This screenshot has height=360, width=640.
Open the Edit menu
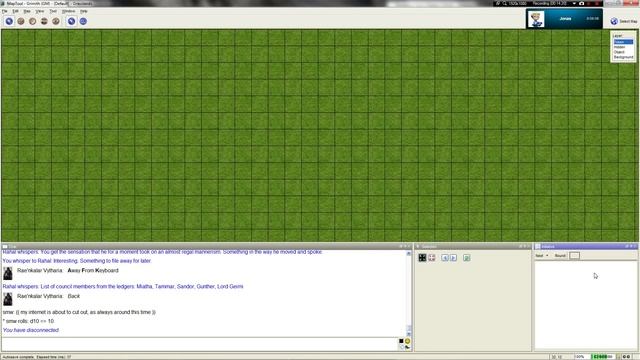click(x=16, y=11)
